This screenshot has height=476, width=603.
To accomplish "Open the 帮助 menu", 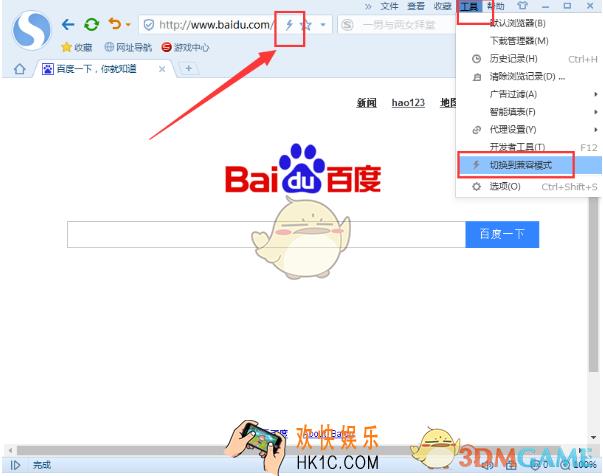I will [496, 6].
